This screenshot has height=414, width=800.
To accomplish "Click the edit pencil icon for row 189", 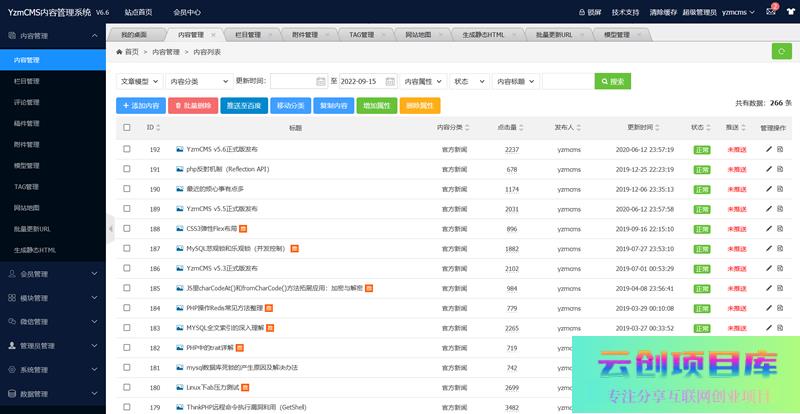I will 768,209.
